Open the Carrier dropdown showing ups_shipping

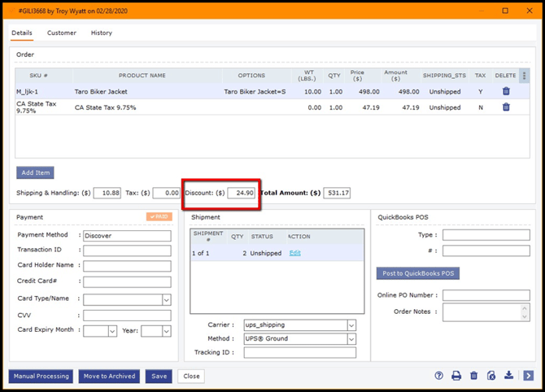pyautogui.click(x=351, y=325)
